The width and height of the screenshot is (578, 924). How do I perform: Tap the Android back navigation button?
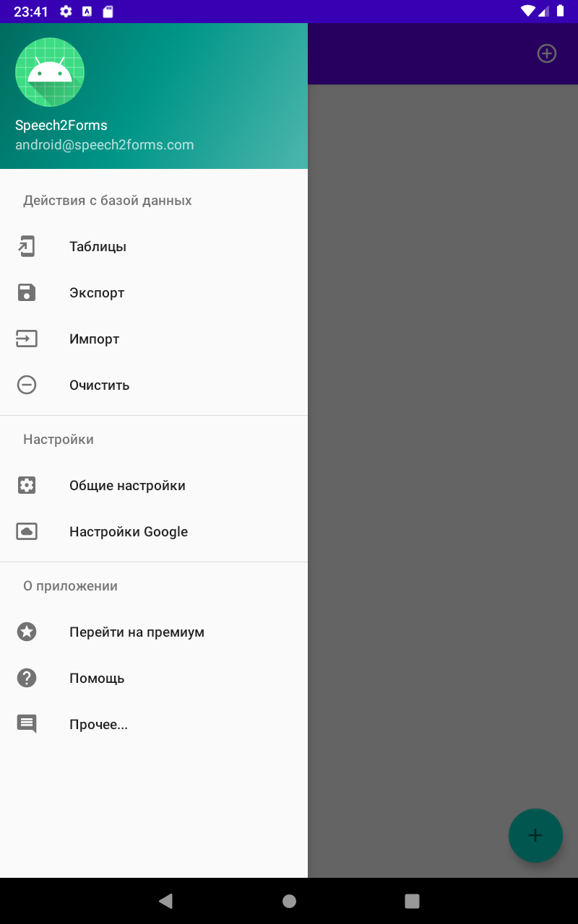[166, 900]
